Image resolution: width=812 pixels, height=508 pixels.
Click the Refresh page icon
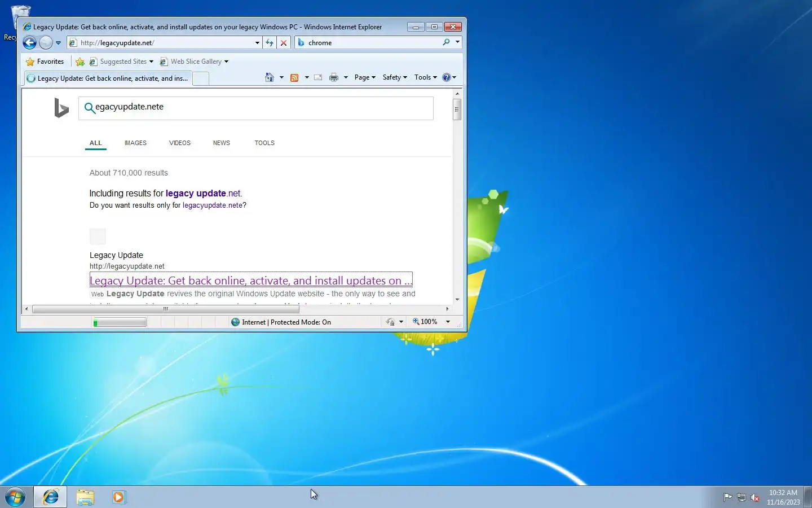(x=270, y=43)
